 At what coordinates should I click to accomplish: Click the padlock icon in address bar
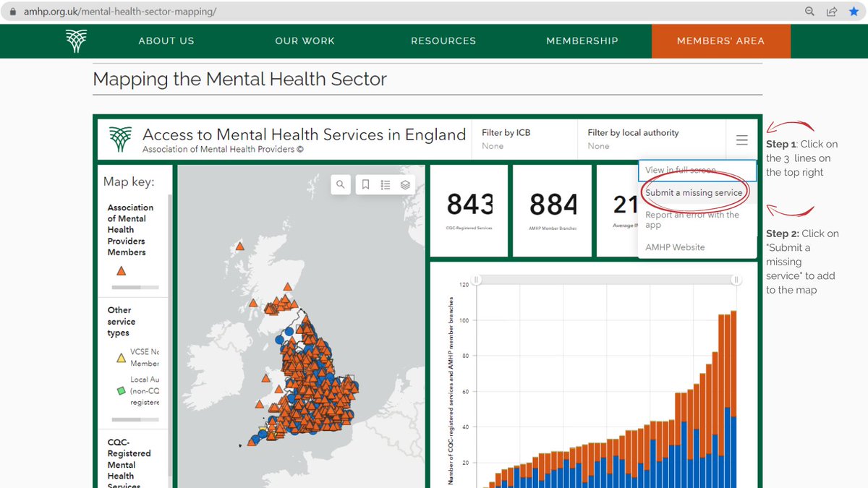pos(13,12)
